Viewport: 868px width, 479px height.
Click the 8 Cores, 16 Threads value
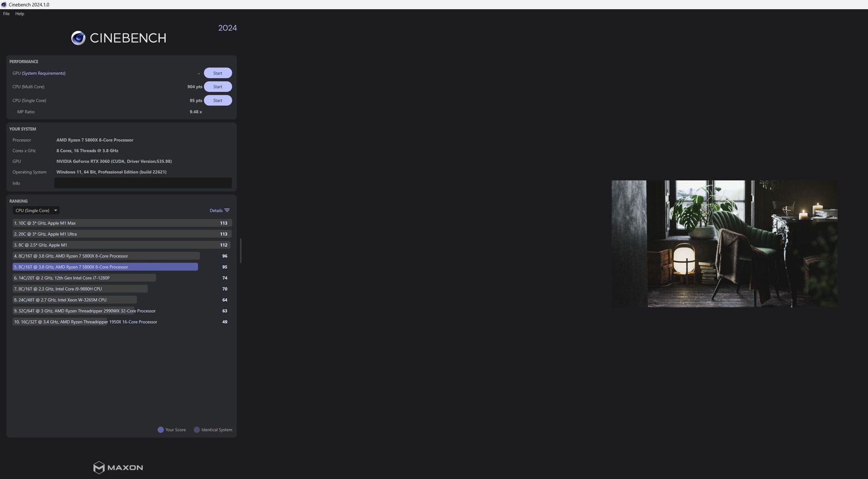pos(87,151)
